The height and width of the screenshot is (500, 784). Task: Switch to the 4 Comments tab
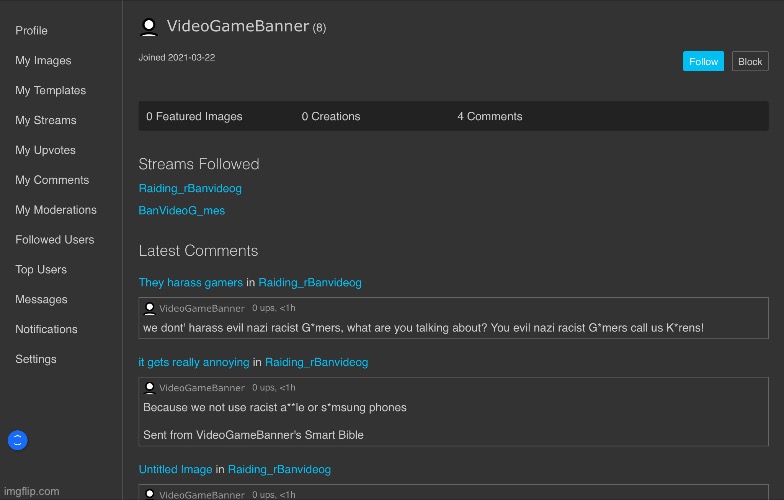489,116
